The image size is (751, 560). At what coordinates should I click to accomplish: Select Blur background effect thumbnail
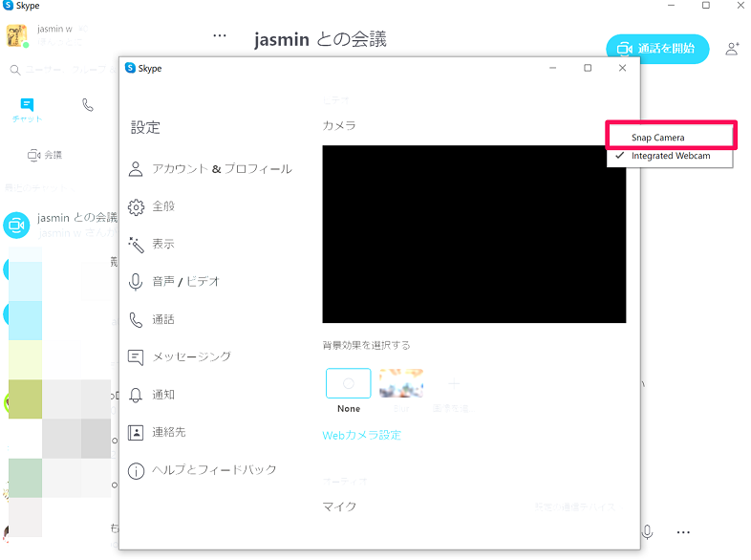(x=401, y=383)
